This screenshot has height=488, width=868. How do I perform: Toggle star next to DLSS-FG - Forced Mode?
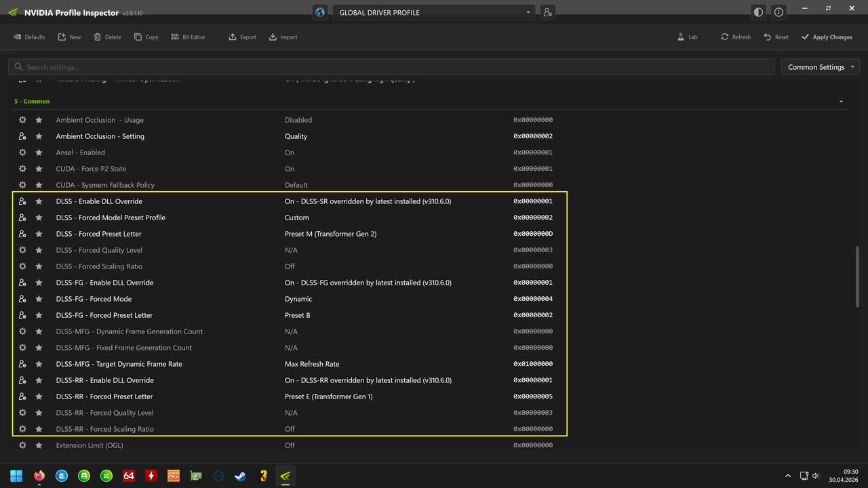point(39,299)
